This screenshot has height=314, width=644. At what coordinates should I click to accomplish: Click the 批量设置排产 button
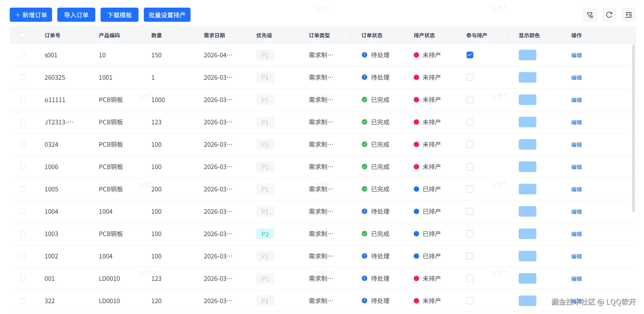pyautogui.click(x=167, y=15)
